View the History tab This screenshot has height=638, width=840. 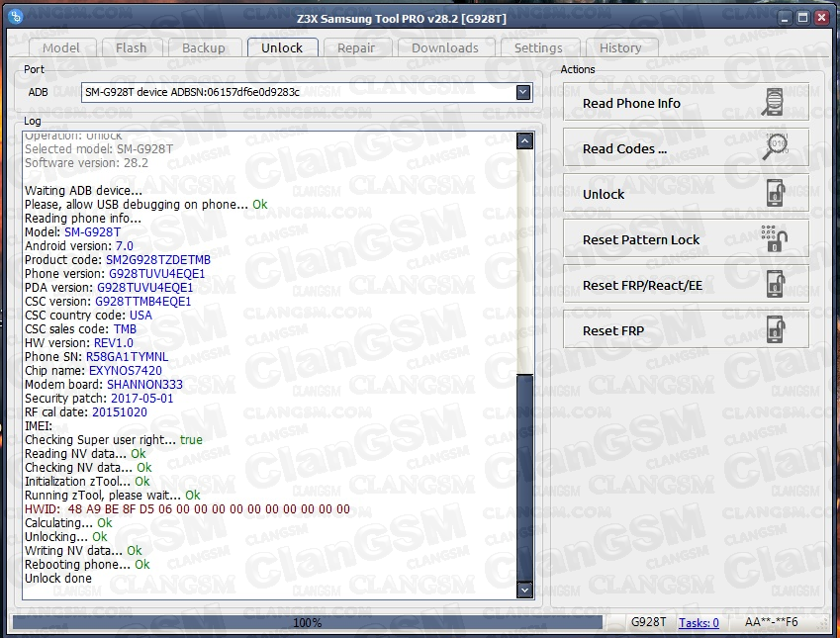(x=620, y=47)
